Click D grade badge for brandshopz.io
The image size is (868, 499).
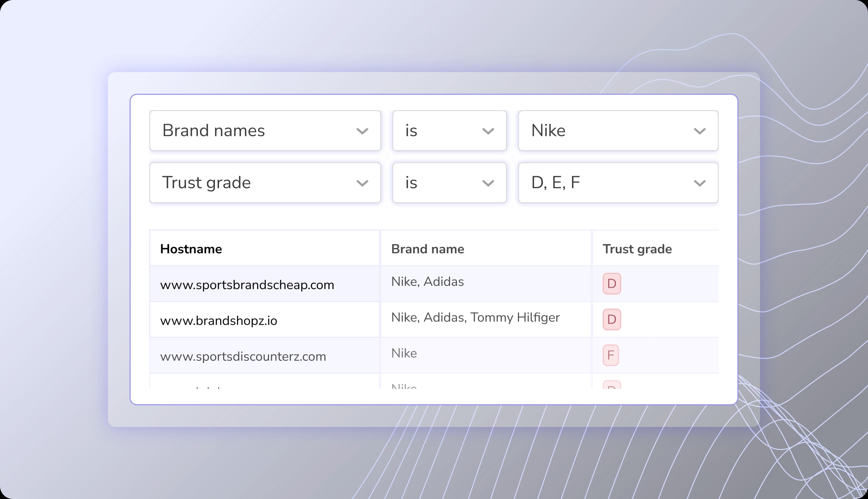click(x=612, y=319)
